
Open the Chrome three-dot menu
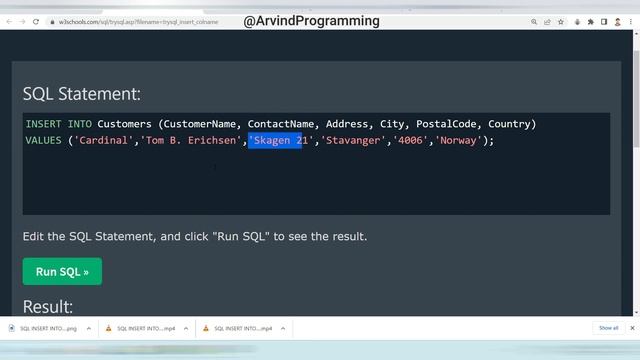pos(631,22)
